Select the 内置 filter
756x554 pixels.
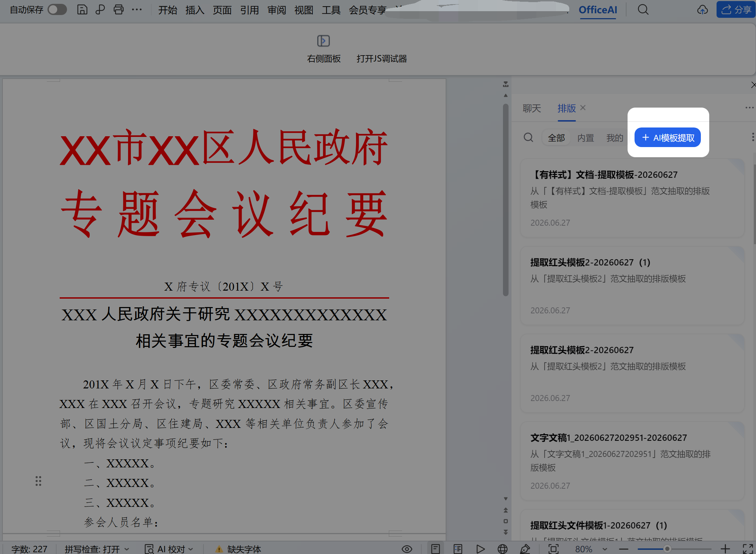586,138
